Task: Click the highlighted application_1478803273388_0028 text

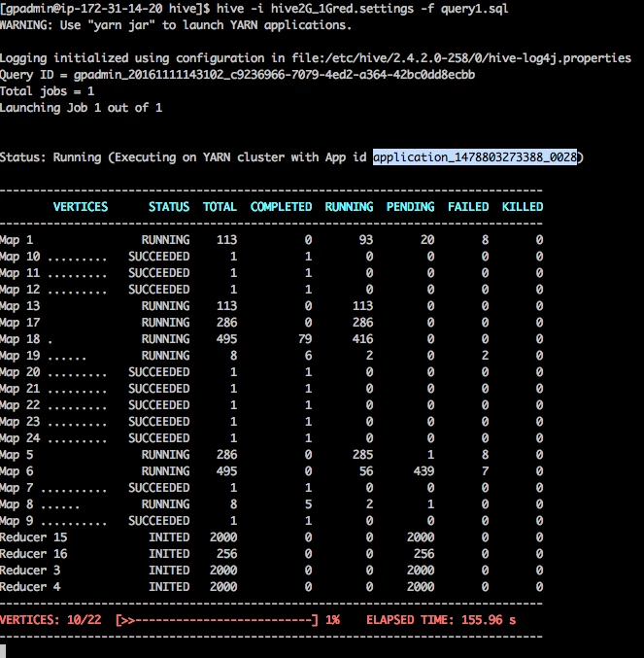Action: tap(475, 157)
